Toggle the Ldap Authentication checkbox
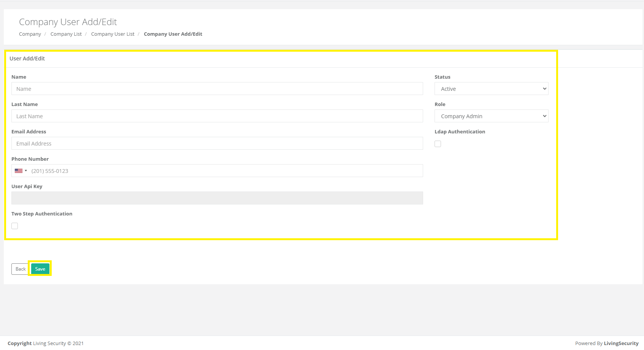The image size is (644, 350). [438, 144]
